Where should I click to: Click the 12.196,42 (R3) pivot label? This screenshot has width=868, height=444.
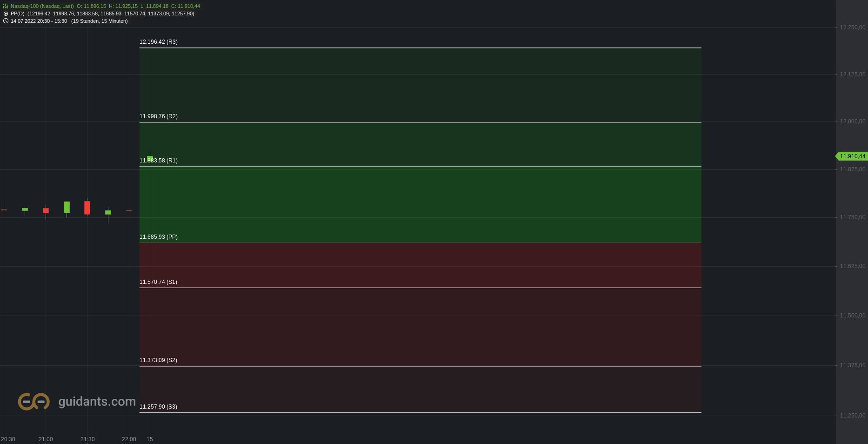(159, 42)
